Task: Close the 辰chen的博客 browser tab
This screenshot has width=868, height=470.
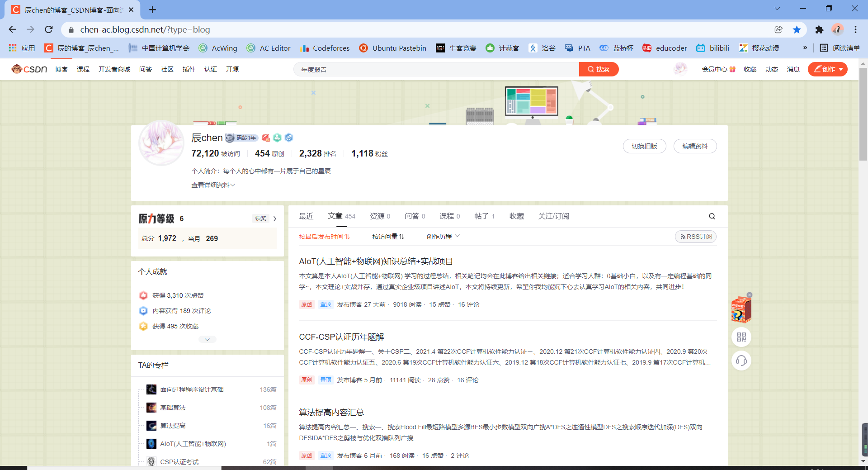Action: coord(131,9)
